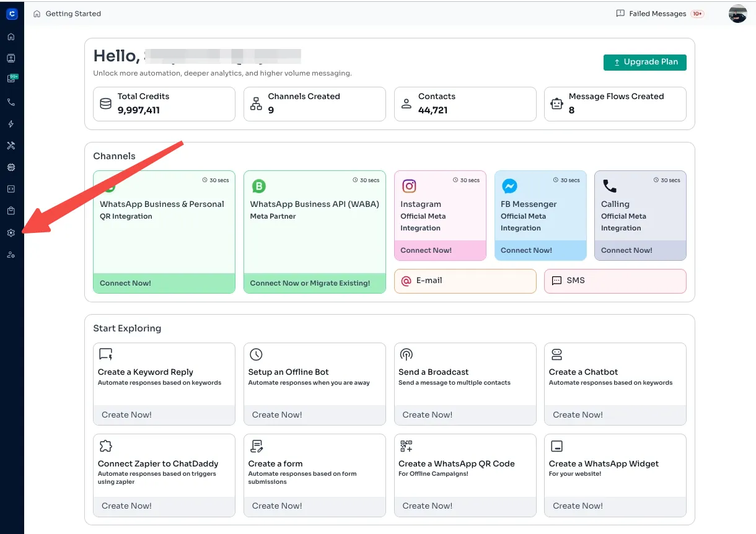Select the SMS channel option

615,281
